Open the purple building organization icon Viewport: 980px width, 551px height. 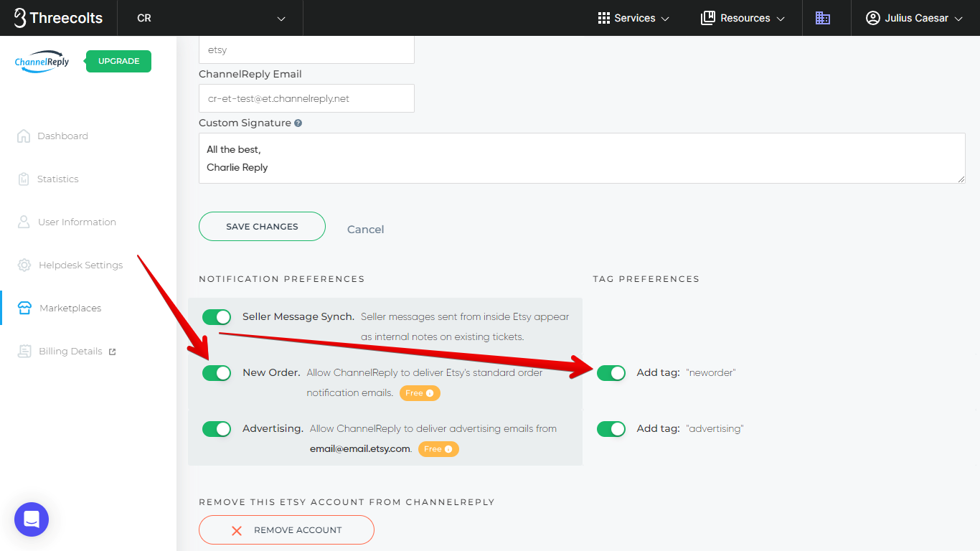[823, 18]
